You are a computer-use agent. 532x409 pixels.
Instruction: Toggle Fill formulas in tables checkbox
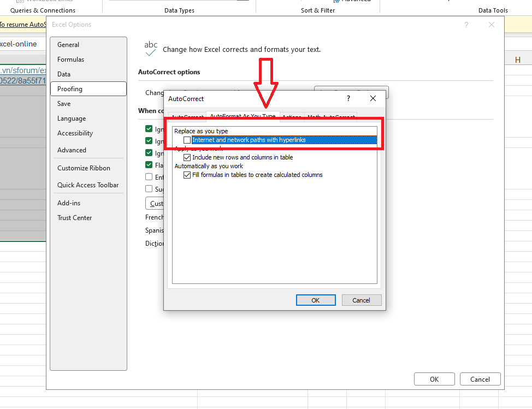[x=187, y=175]
